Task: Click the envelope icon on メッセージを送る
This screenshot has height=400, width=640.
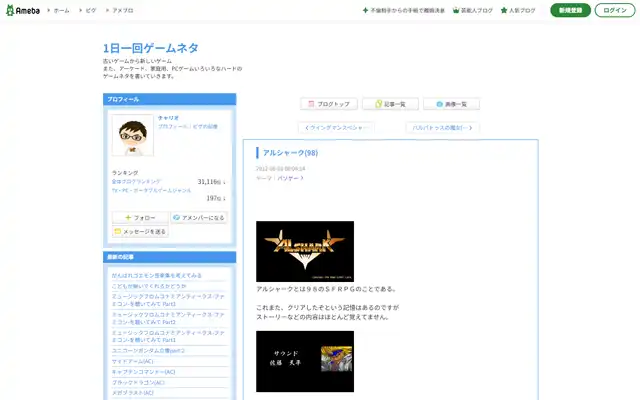Action: (x=118, y=231)
